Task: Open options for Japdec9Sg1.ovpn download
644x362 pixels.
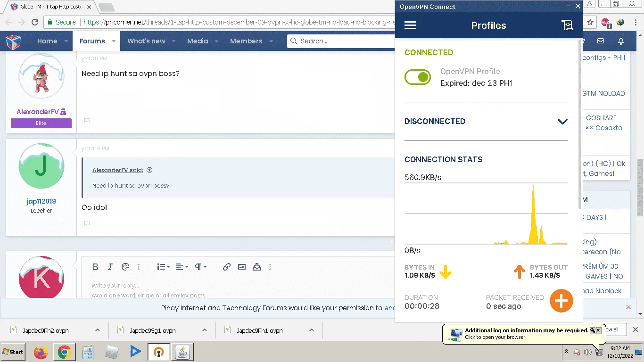Action: coord(205,330)
